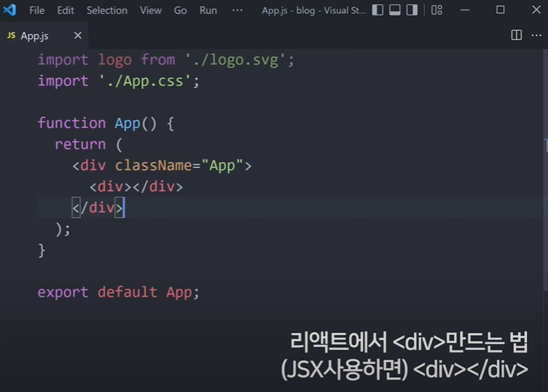Toggle the secondary side bar layout icon
Viewport: 548px width, 392px height.
pyautogui.click(x=412, y=9)
